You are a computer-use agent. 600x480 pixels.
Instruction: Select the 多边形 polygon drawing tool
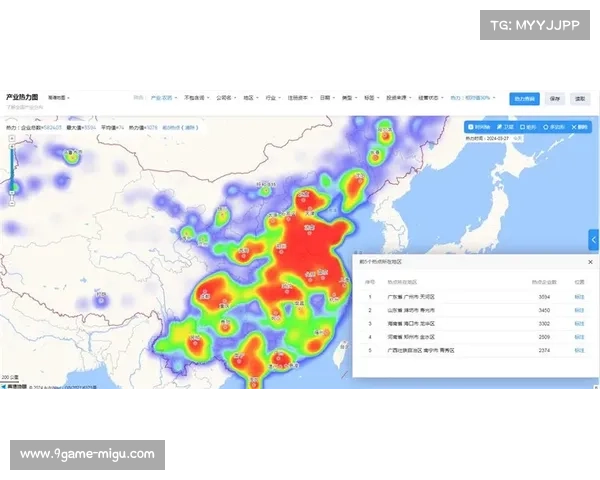553,127
